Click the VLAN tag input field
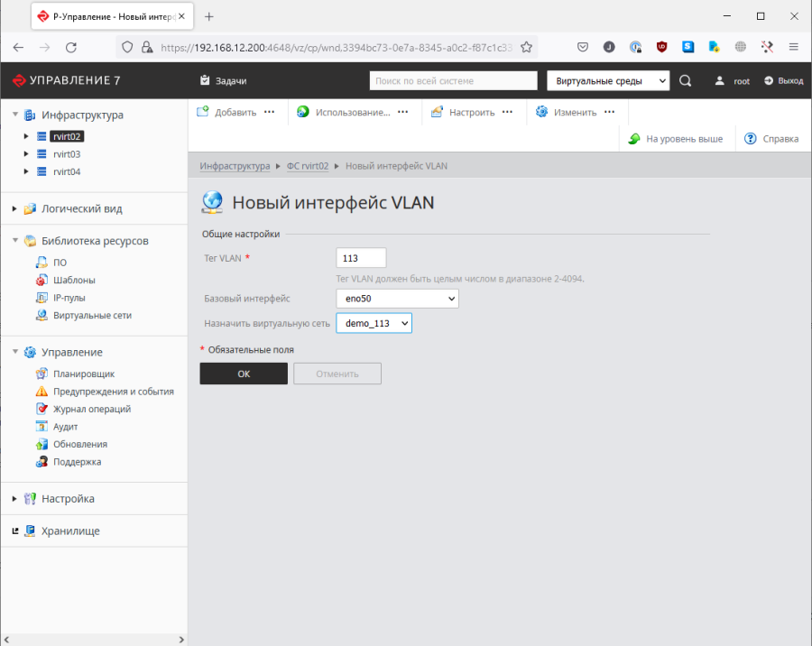The height and width of the screenshot is (646, 812). pos(361,258)
